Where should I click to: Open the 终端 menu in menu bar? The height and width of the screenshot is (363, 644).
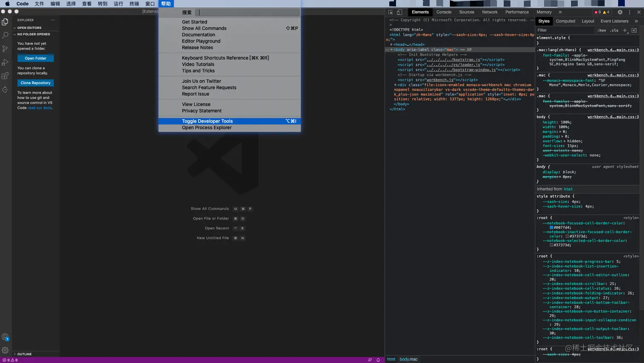(134, 3)
